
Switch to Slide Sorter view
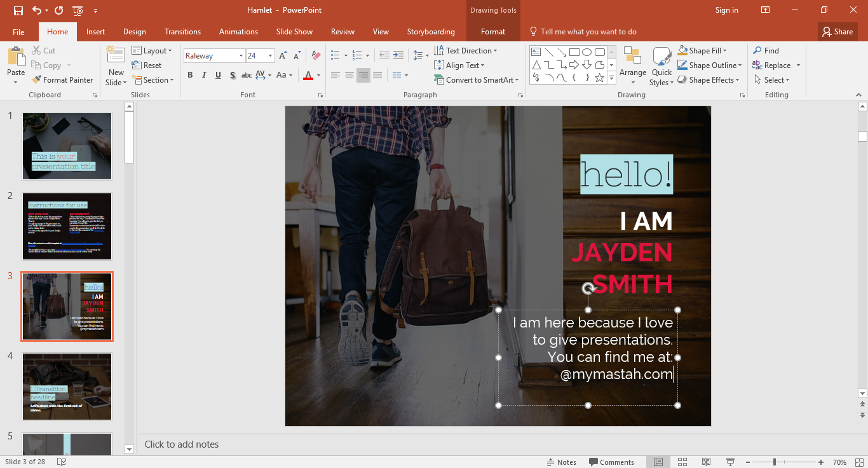pyautogui.click(x=682, y=462)
